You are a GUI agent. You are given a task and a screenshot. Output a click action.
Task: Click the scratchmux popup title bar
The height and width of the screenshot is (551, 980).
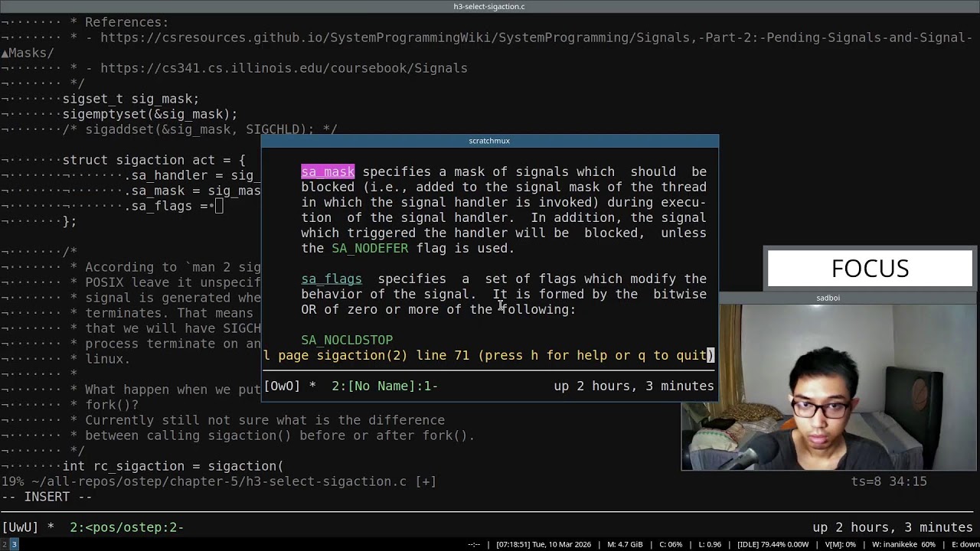tap(489, 141)
